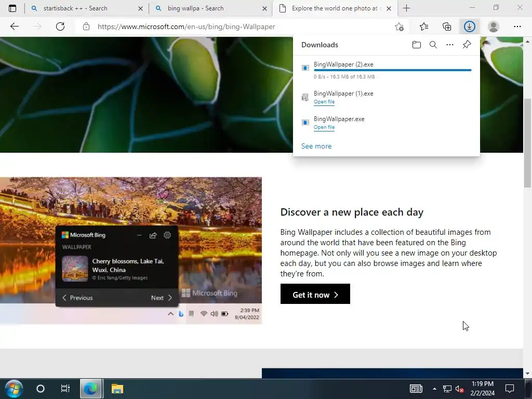532x399 pixels.
Task: Click the BingWallpaper.exe file icon
Action: [x=305, y=122]
